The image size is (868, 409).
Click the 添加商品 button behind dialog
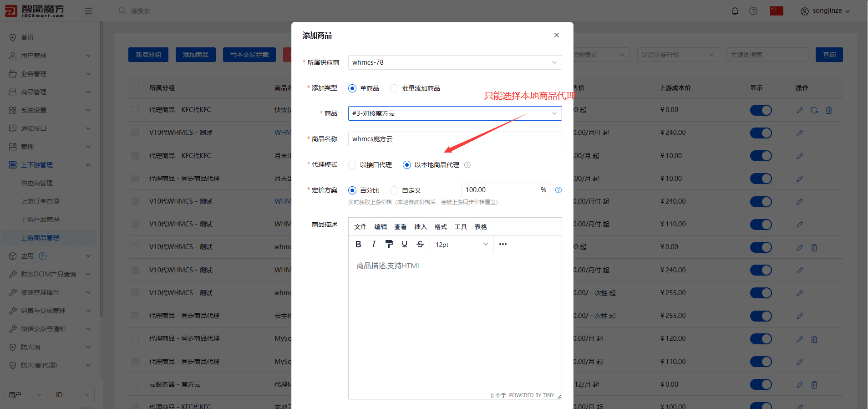pyautogui.click(x=196, y=55)
